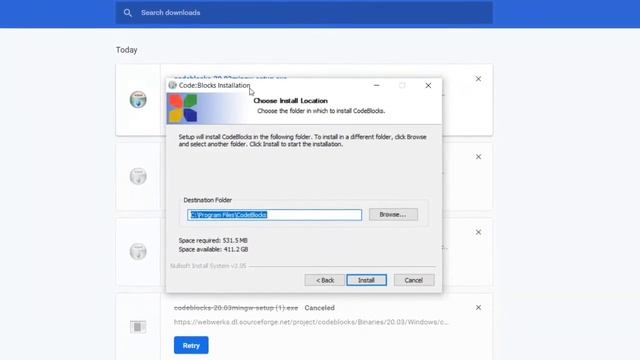Remove the first download entry from list

pos(478,79)
